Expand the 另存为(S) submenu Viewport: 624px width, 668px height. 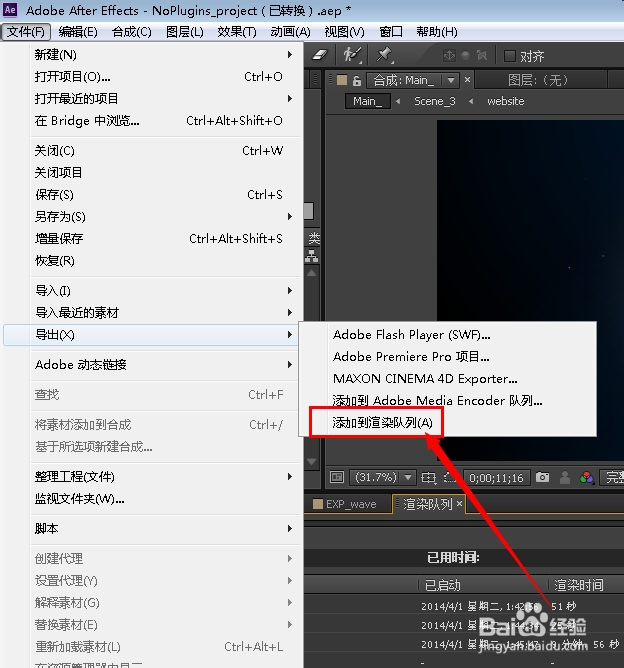[x=167, y=217]
